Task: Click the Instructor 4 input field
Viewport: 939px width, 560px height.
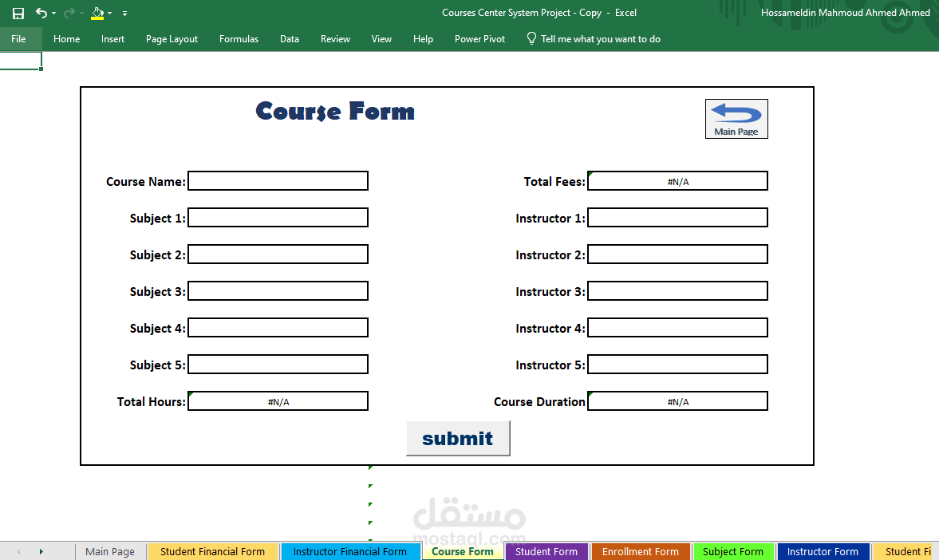Action: (x=678, y=328)
